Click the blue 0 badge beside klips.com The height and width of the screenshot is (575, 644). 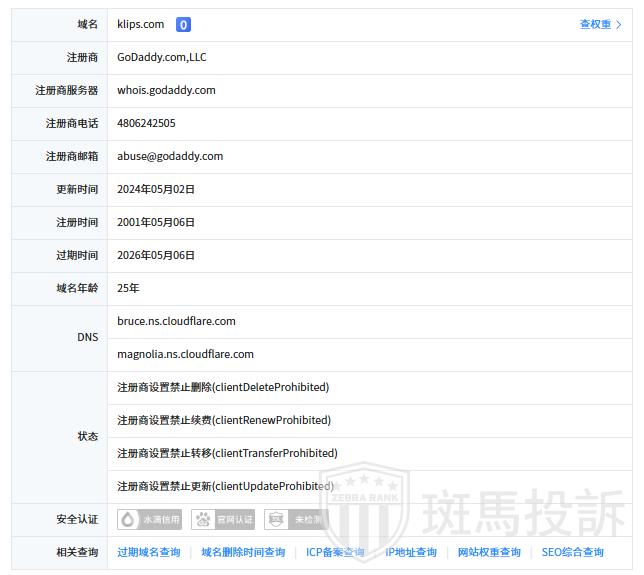pos(183,25)
